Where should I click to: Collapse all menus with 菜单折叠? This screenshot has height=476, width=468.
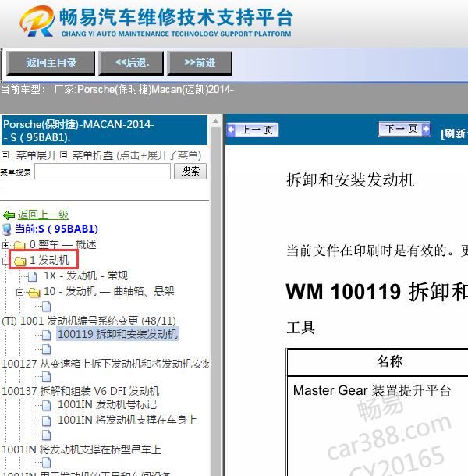93,155
